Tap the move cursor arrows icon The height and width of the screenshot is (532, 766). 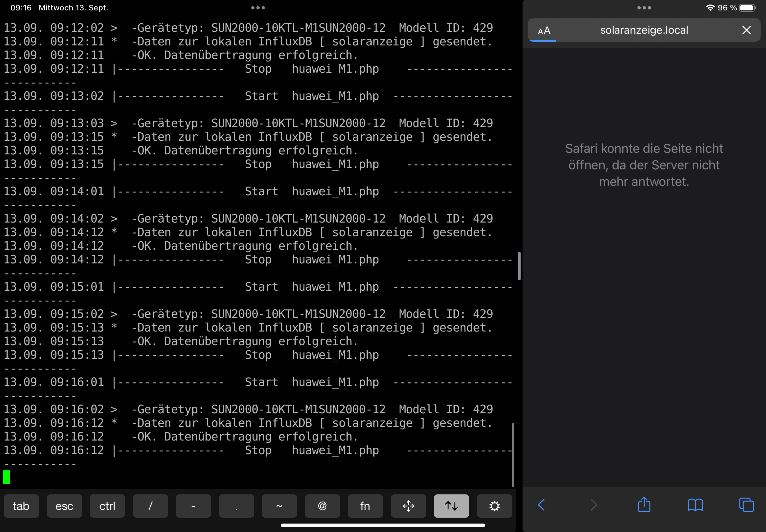coord(408,506)
